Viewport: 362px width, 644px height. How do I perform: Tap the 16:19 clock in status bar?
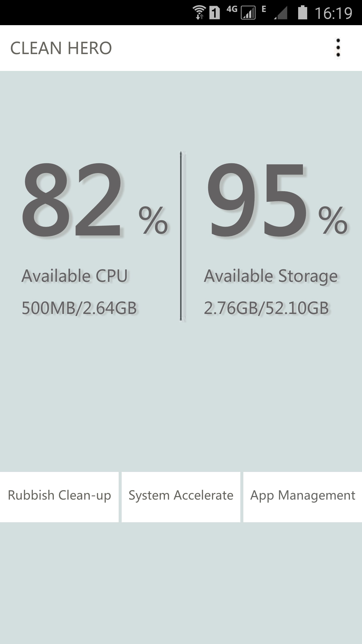point(333,13)
